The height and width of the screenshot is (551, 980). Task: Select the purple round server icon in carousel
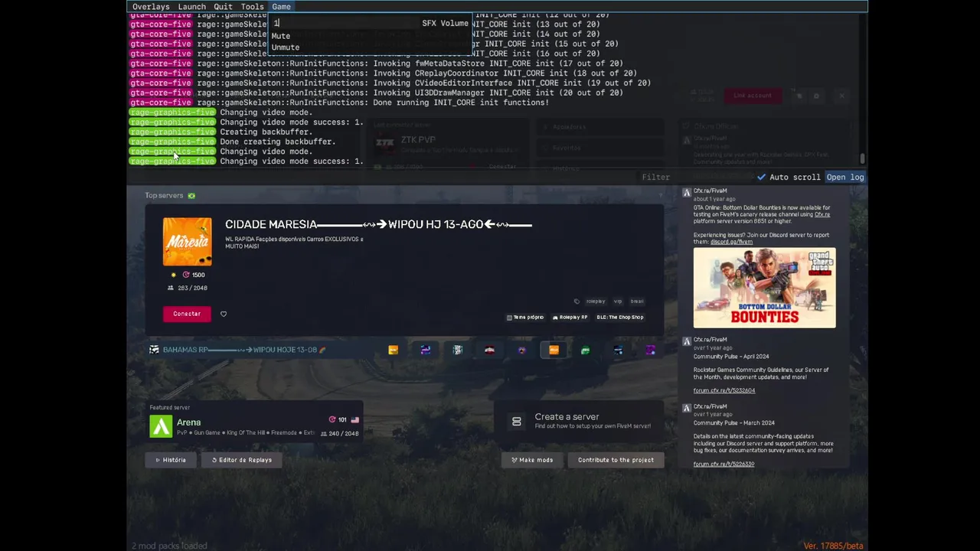coord(521,350)
